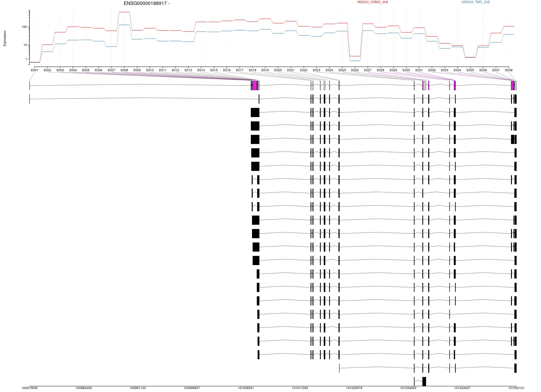This screenshot has width=541, height=392.
Task: Click exon label E006
Action: coord(99,70)
